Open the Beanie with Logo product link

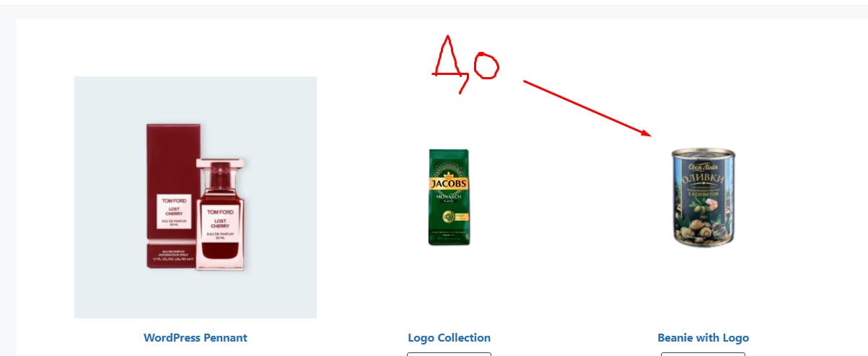click(703, 337)
